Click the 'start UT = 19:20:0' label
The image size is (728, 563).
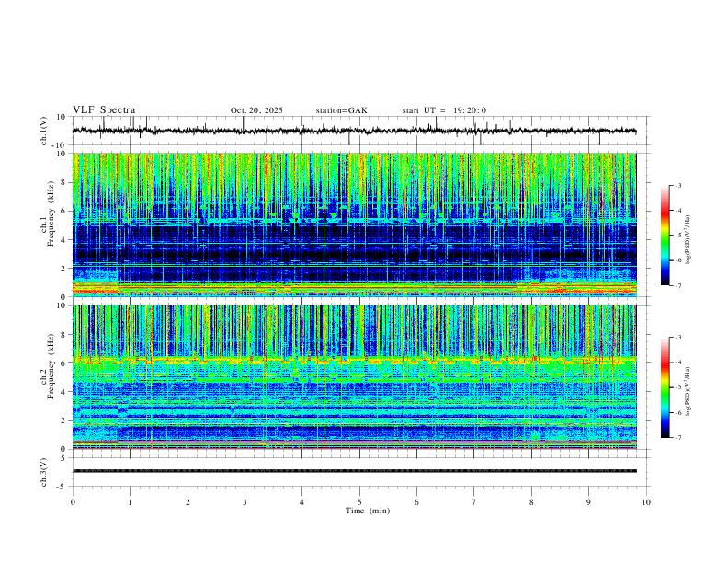[444, 110]
